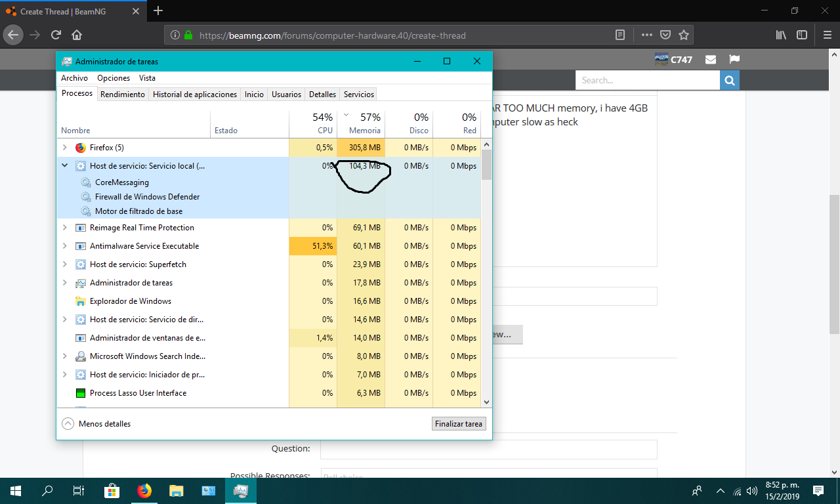Open the Windows Start menu
840x504 pixels.
(16, 491)
